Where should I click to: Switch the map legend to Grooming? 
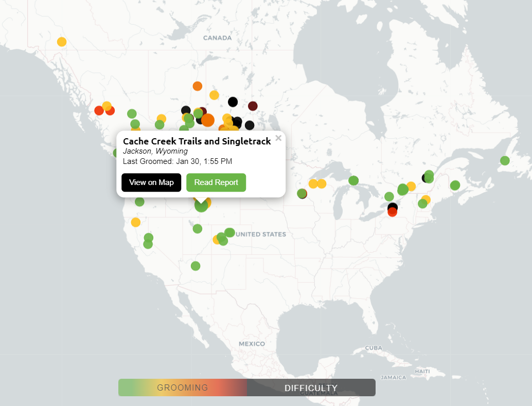tap(183, 387)
